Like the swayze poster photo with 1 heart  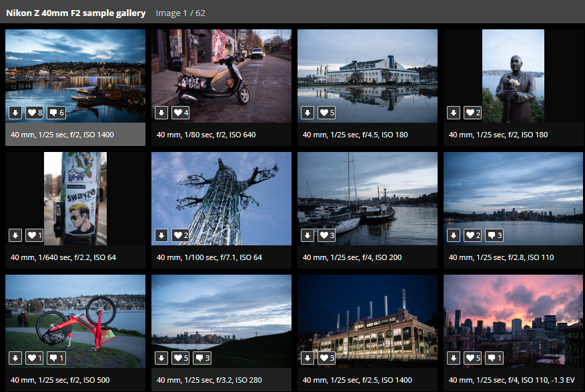[34, 235]
